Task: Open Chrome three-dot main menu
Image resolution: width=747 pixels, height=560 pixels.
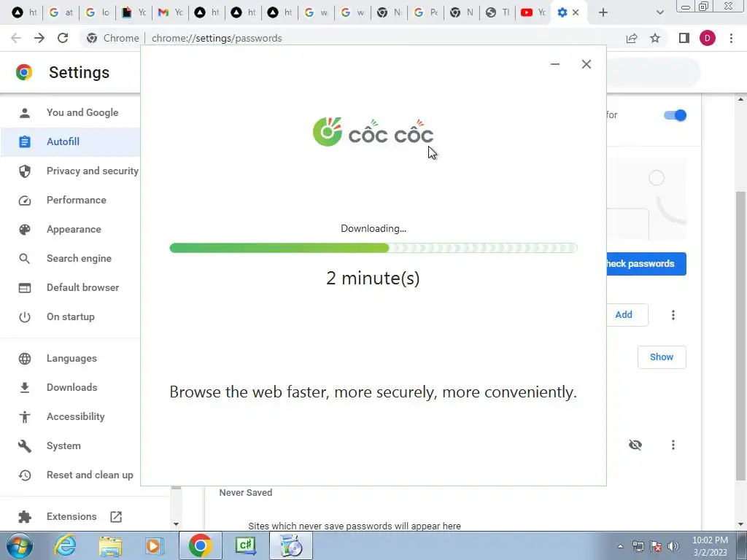Action: (x=731, y=38)
